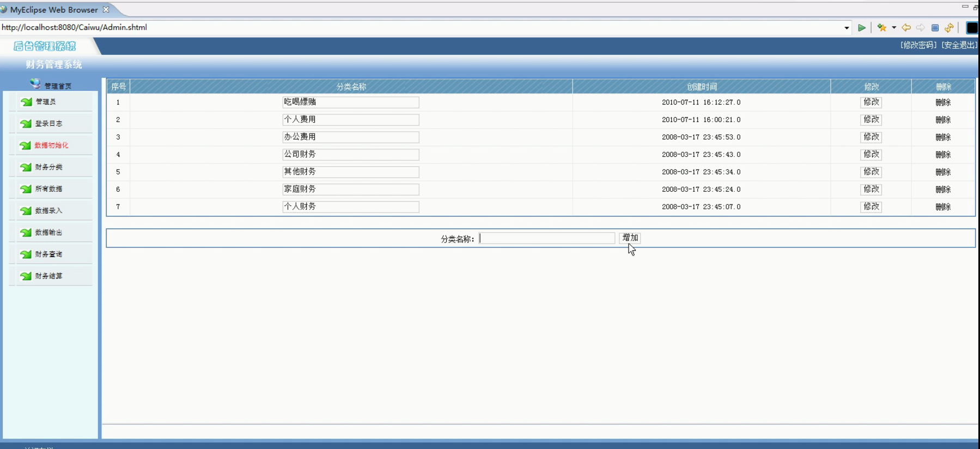
Task: Open the 财务结算 menu item
Action: pyautogui.click(x=49, y=276)
